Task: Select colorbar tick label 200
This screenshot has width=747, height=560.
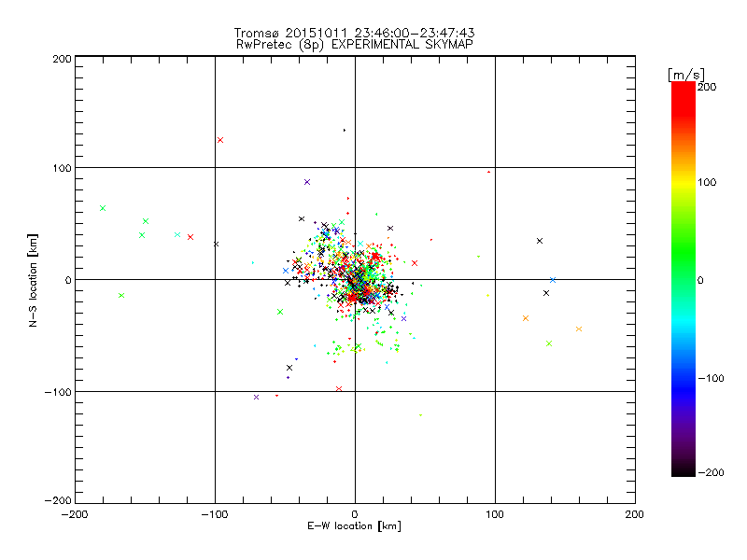Action: pyautogui.click(x=707, y=87)
